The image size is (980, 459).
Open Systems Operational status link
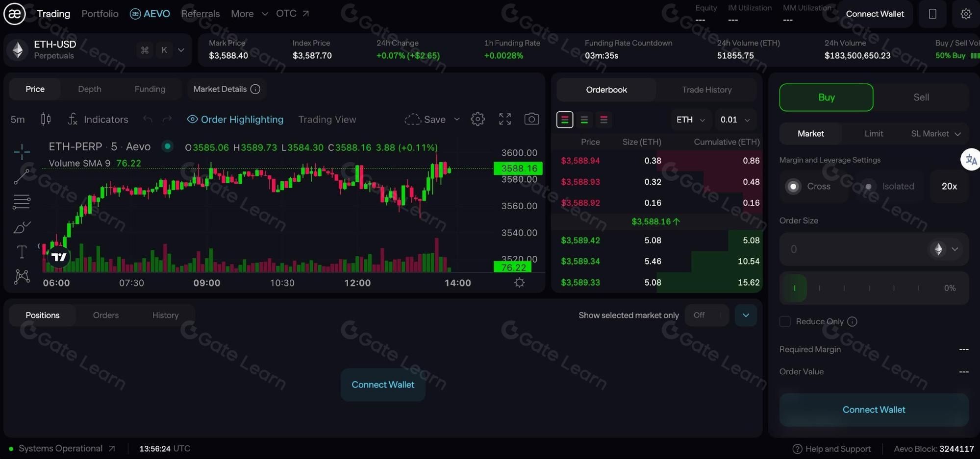[x=62, y=448]
